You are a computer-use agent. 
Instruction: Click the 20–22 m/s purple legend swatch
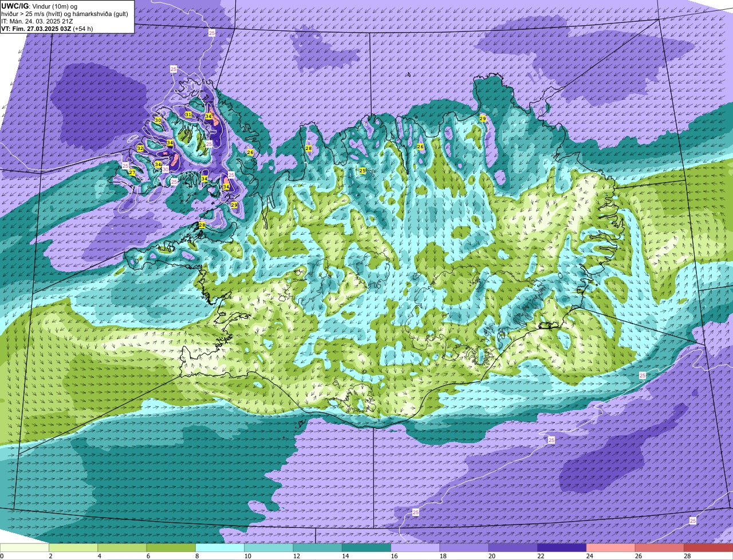tap(513, 547)
